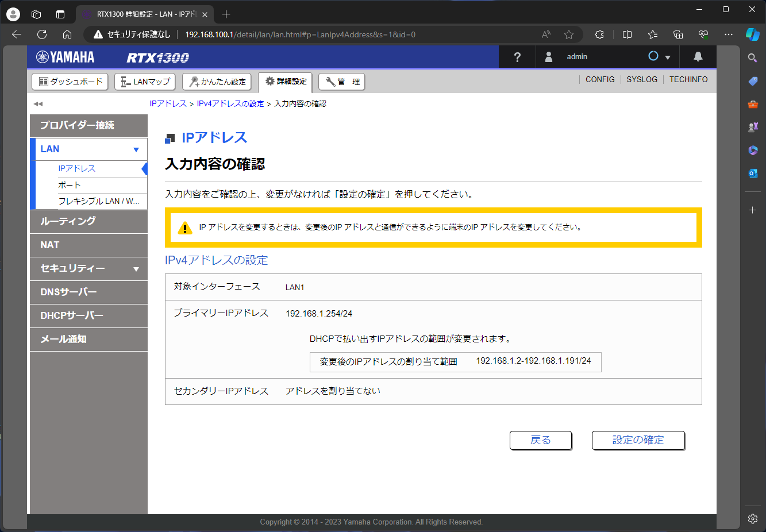
Task: Open DHCPサーバー in sidebar
Action: 88,315
